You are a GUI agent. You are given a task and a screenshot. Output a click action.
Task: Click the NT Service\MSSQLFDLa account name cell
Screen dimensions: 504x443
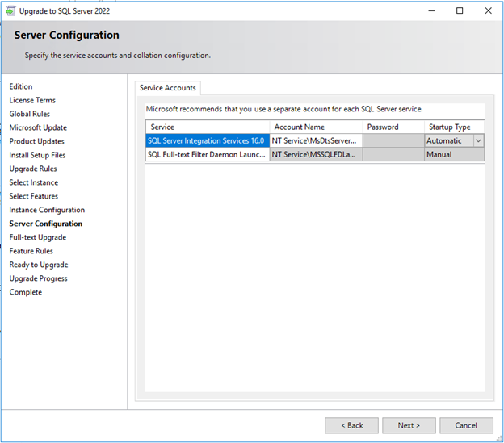pyautogui.click(x=316, y=154)
